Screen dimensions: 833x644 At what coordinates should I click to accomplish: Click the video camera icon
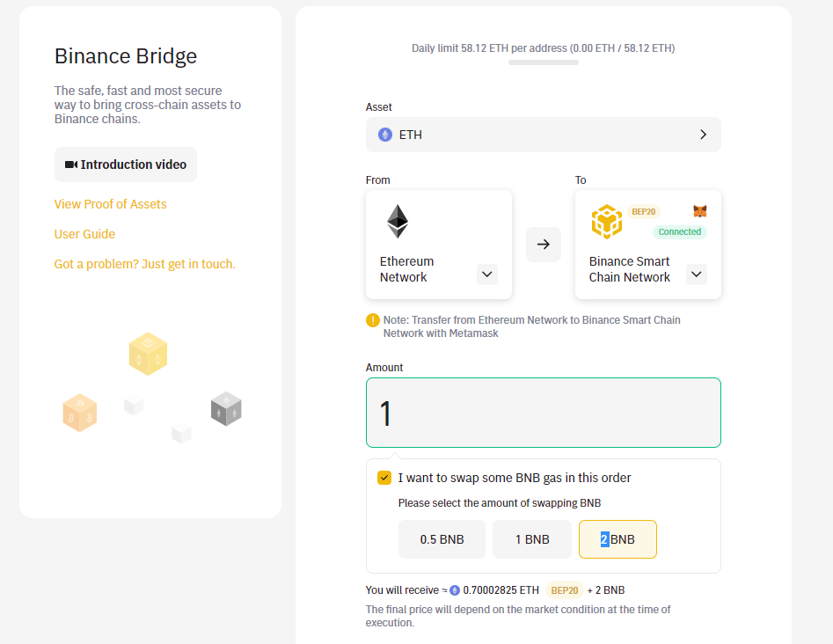[x=71, y=165]
